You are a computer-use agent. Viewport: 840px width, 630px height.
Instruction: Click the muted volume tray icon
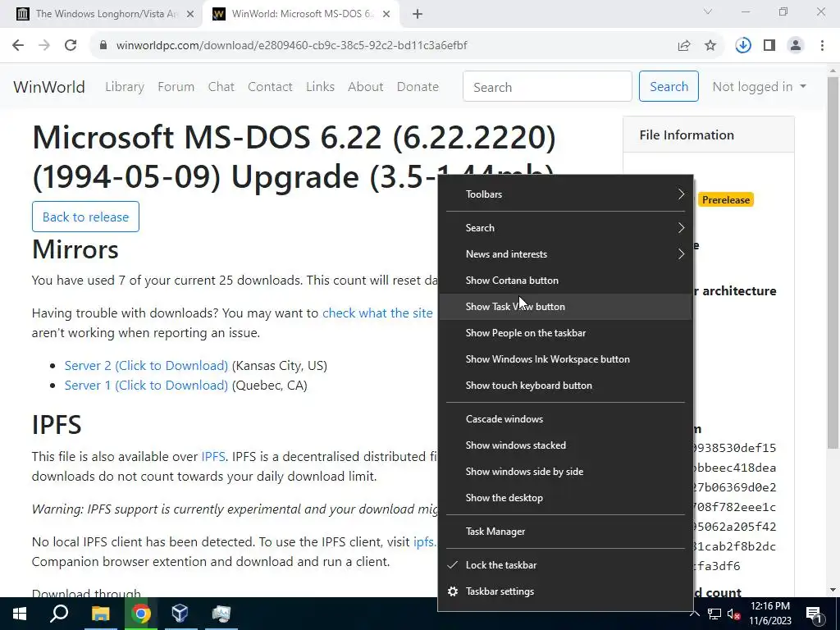[734, 614]
